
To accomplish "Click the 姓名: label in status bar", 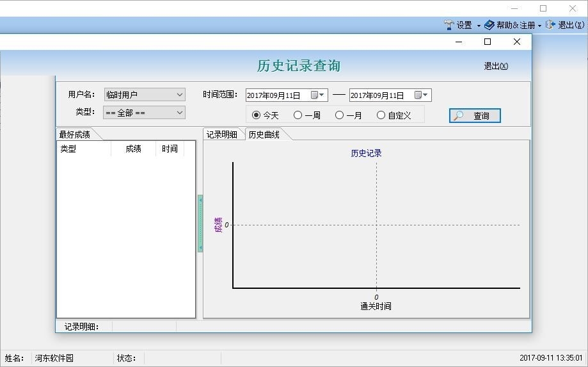I will pos(14,358).
